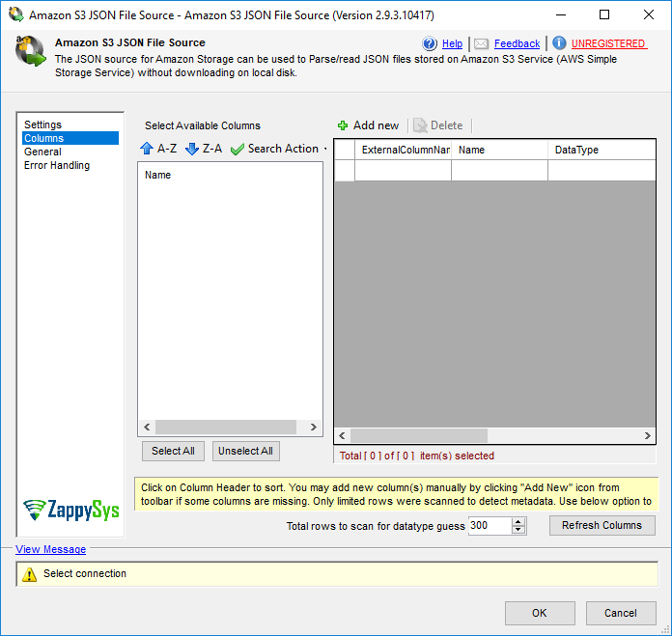Click the 'Amazon S3 JSON File Source' heading
Viewport: 672px width, 636px height.
point(129,42)
